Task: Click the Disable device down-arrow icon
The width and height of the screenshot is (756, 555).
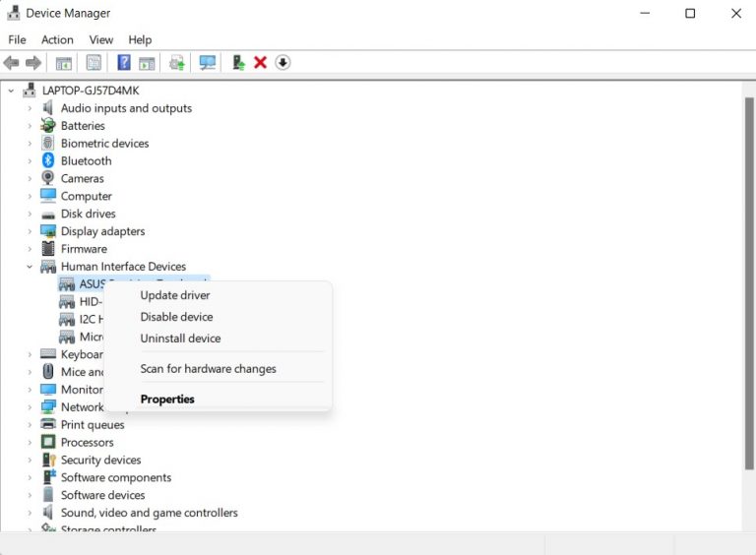Action: 283,63
